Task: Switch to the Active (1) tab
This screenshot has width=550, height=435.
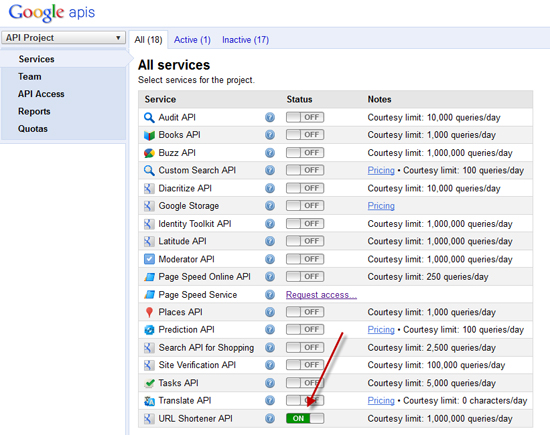Action: (192, 40)
